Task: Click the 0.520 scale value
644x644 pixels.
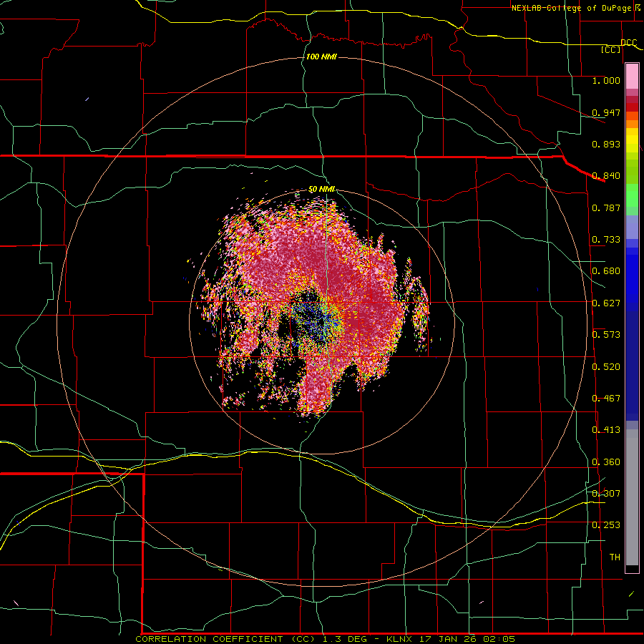Action: pyautogui.click(x=606, y=367)
